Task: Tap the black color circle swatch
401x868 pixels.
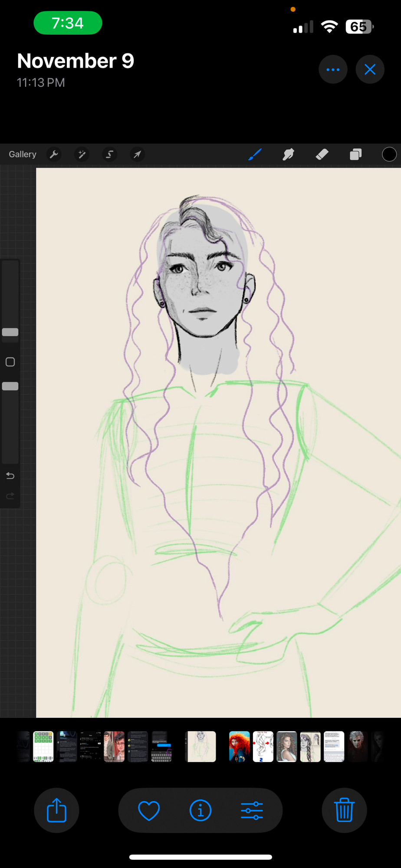Action: (389, 154)
